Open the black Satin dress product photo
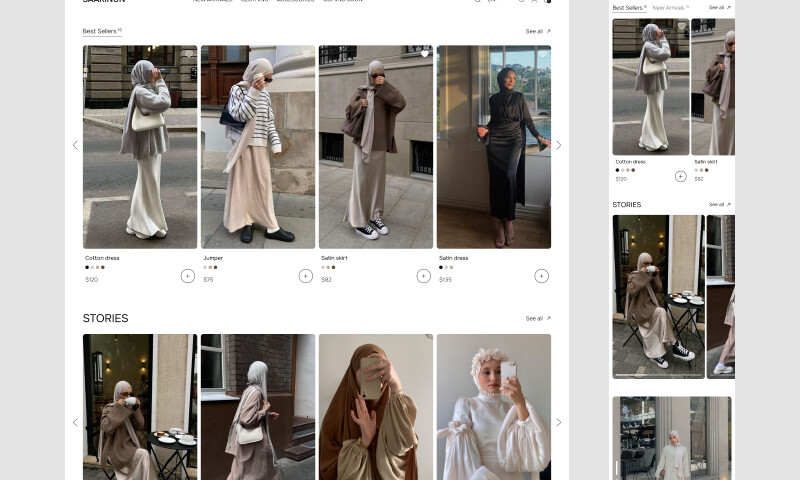 coord(493,147)
